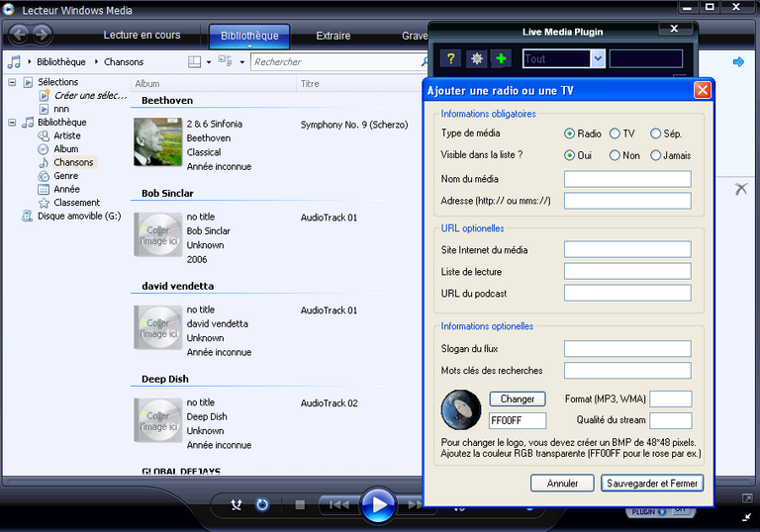Select Radio media type

pyautogui.click(x=570, y=133)
